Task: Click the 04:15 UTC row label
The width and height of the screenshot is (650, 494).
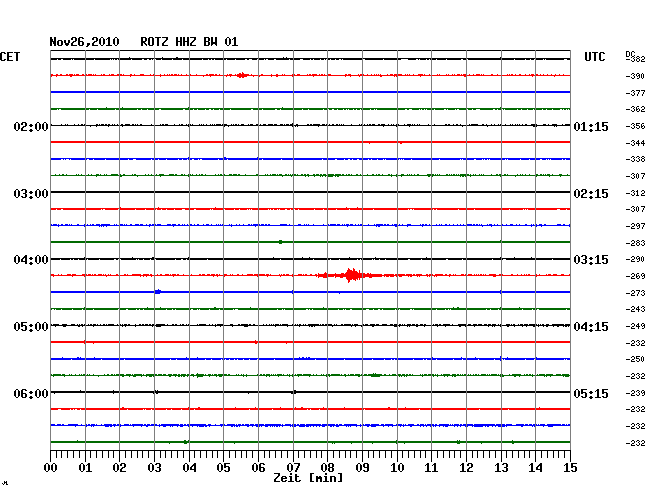Action: 591,327
